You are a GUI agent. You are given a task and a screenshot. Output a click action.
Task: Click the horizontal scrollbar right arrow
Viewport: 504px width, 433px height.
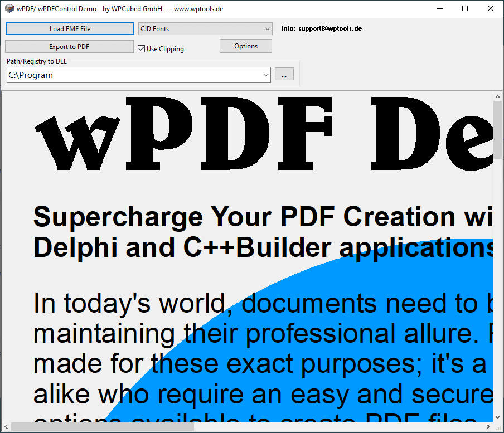488,426
